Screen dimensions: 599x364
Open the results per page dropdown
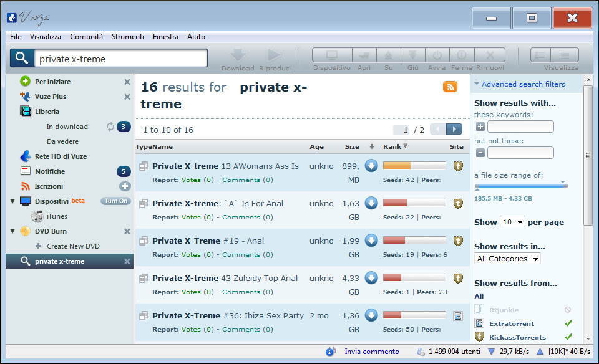tap(513, 222)
